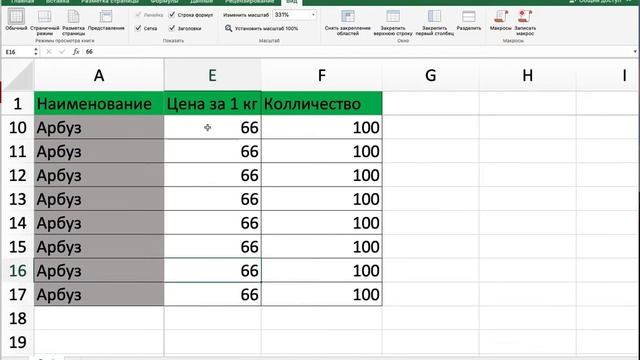Click the Колличество header cell
The width and height of the screenshot is (640, 360).
pos(322,104)
